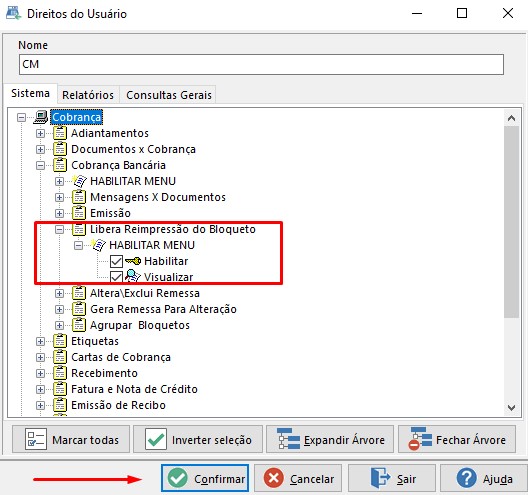Click the HABILITAR MENU icon above Mensagens X Documentos
The height and width of the screenshot is (495, 528).
(79, 181)
